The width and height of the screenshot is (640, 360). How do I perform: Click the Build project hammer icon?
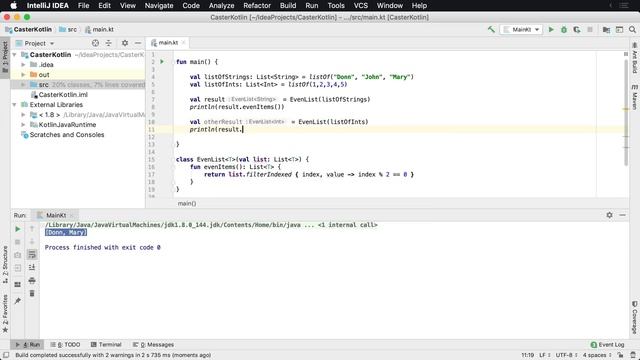point(491,29)
